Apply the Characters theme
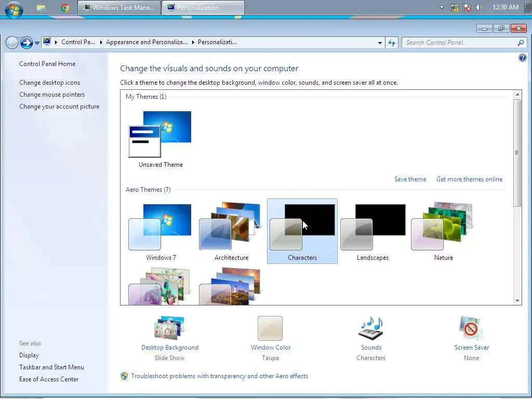The height and width of the screenshot is (399, 532). (x=302, y=231)
